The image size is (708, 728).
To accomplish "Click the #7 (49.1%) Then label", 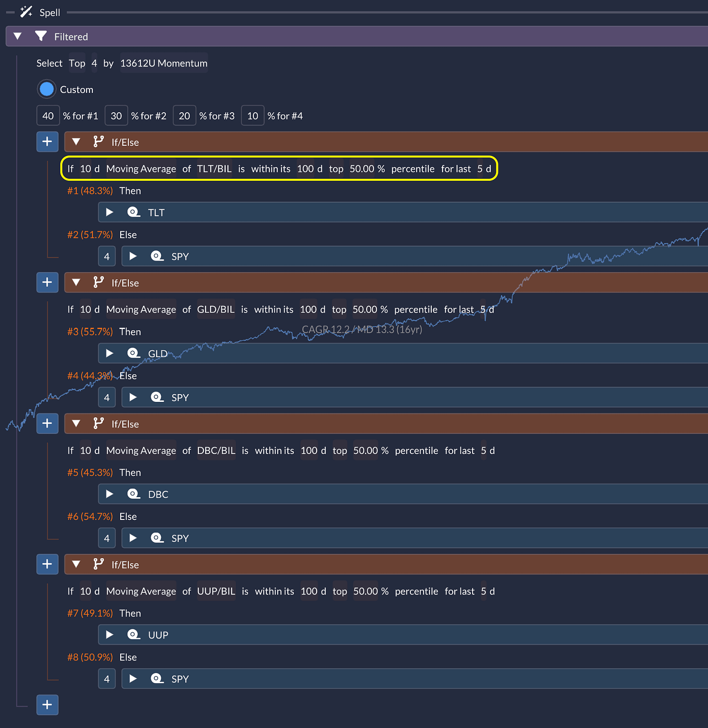I will 104,613.
